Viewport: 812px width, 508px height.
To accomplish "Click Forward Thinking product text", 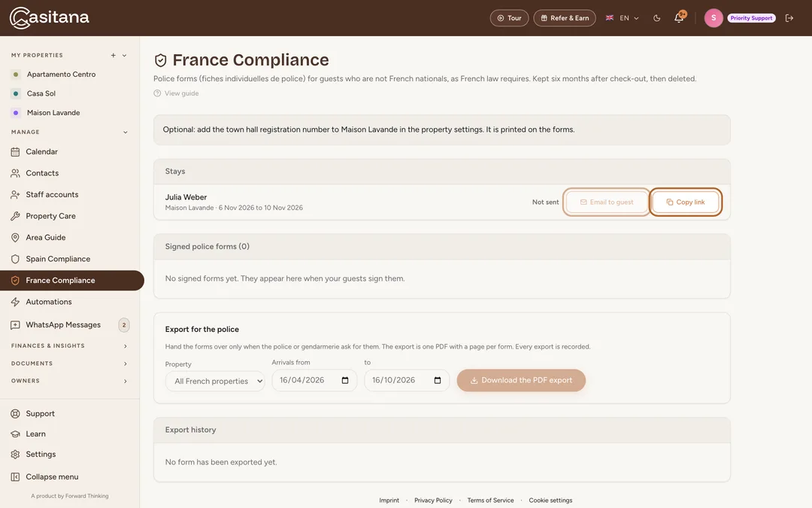I will pyautogui.click(x=69, y=496).
